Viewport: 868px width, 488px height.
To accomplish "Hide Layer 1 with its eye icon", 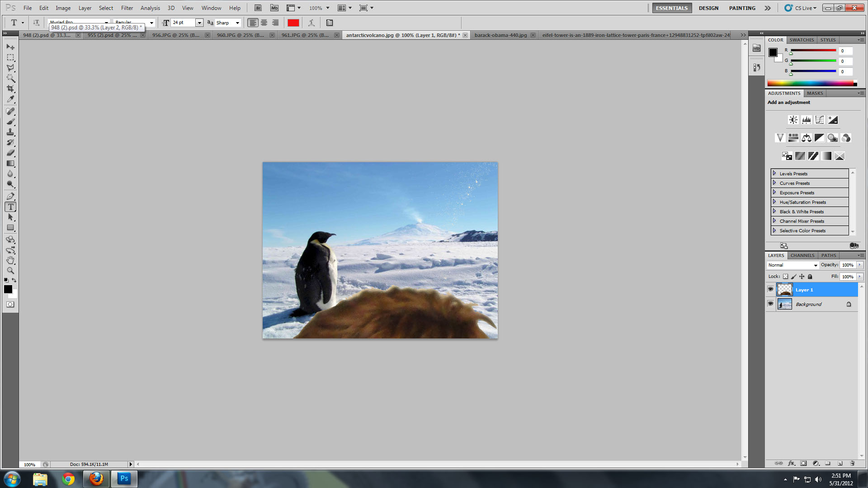I will pos(770,289).
